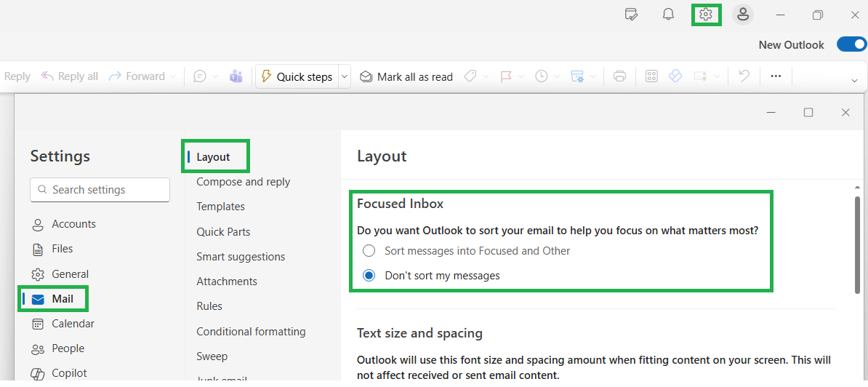Click the rules envelope-gear icon in toolbar
Image resolution: width=868 pixels, height=387 pixels.
coord(577,76)
